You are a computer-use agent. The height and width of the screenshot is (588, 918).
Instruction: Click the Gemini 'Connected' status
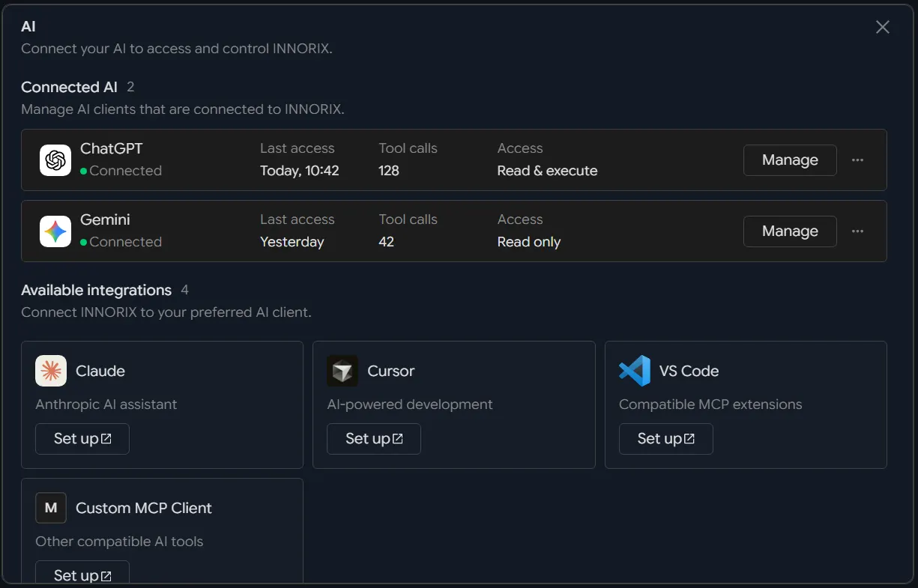pyautogui.click(x=121, y=242)
